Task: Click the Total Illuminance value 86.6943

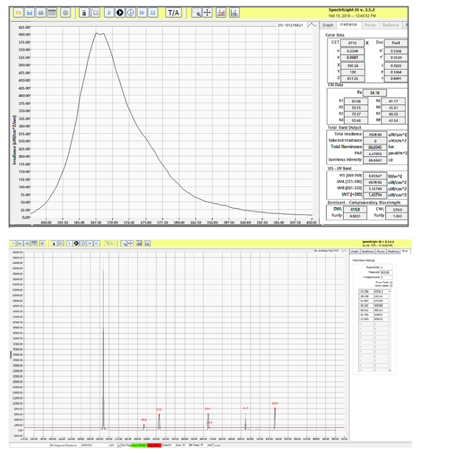Action: [375, 147]
